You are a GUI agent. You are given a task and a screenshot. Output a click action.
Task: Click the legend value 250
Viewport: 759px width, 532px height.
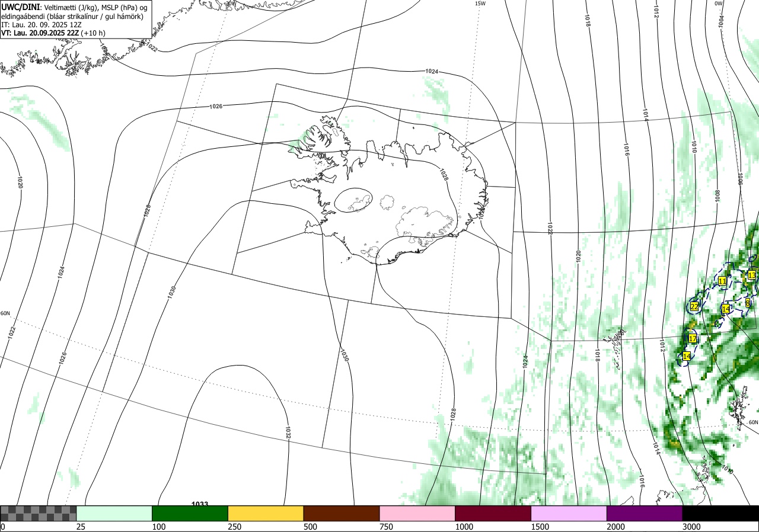tap(235, 527)
